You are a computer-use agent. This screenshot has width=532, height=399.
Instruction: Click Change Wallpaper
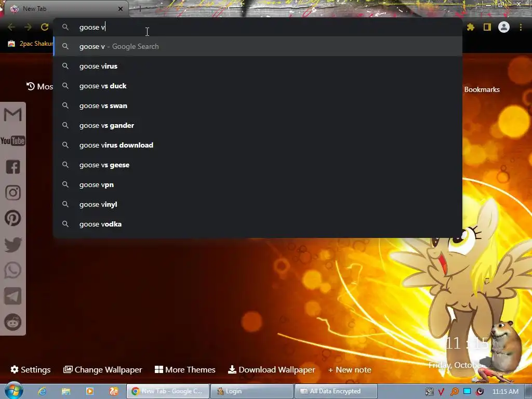point(102,369)
